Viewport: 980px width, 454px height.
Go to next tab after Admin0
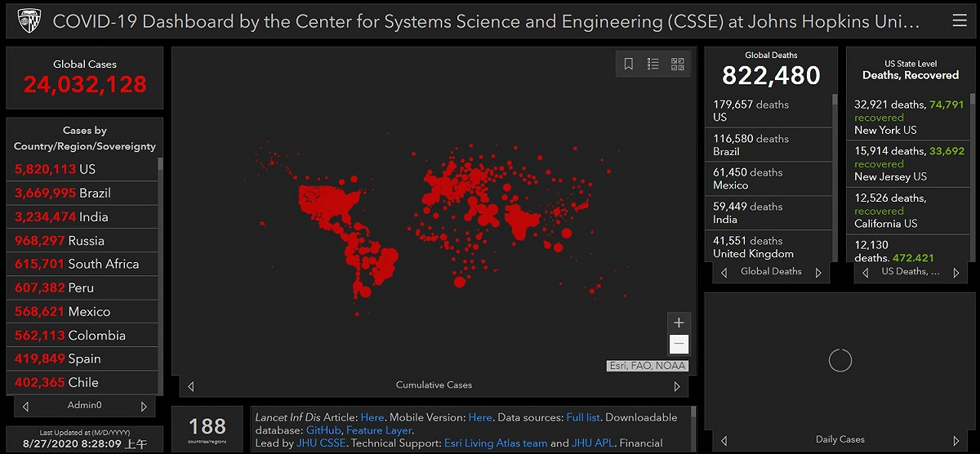(x=144, y=406)
